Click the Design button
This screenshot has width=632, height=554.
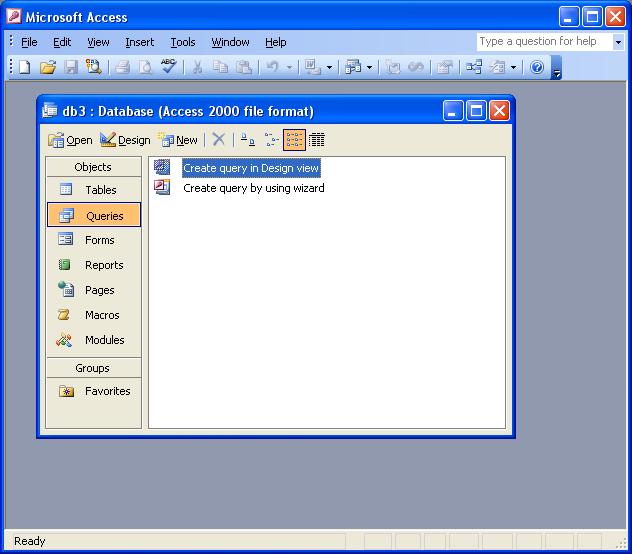(125, 140)
